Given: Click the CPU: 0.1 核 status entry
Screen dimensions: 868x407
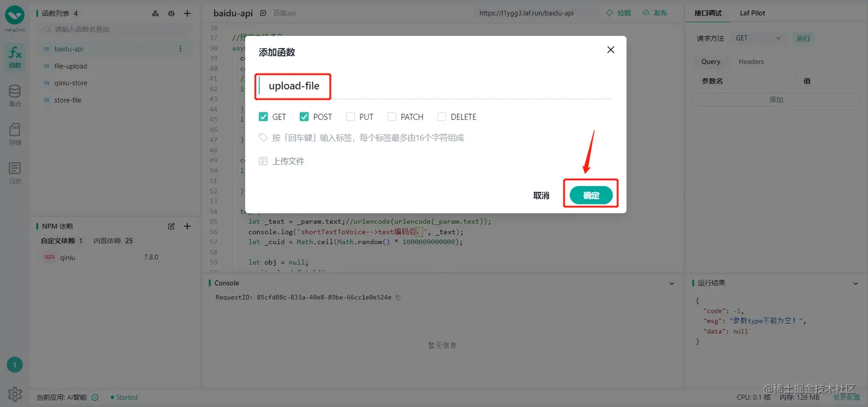Looking at the screenshot, I should click(x=754, y=397).
